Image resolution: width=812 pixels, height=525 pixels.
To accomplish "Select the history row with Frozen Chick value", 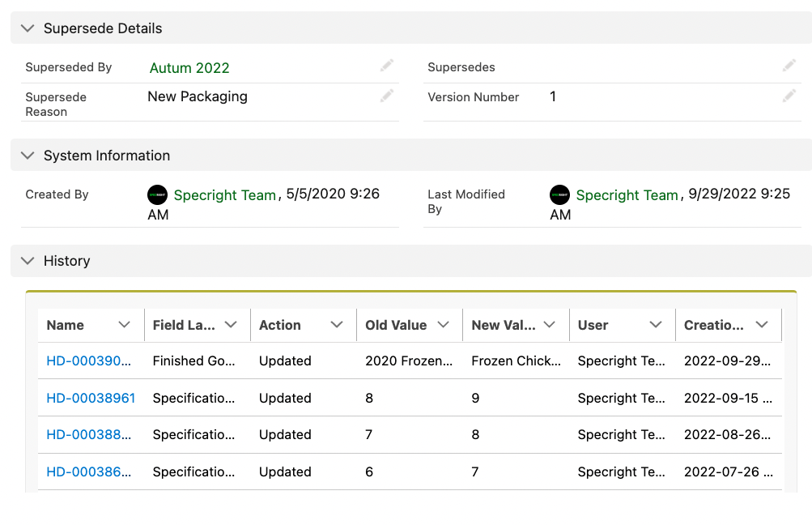I will point(516,361).
